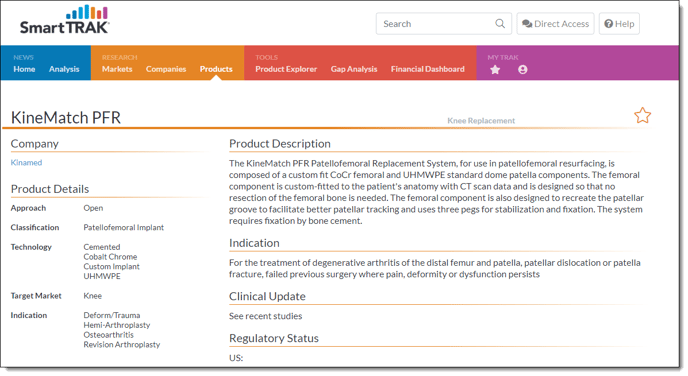Click the Regulatory Status heading
Screen dimensions: 688x376
pyautogui.click(x=274, y=338)
